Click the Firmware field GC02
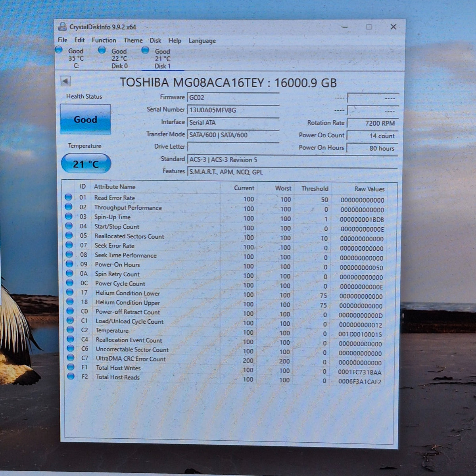476x476 pixels. pos(233,98)
